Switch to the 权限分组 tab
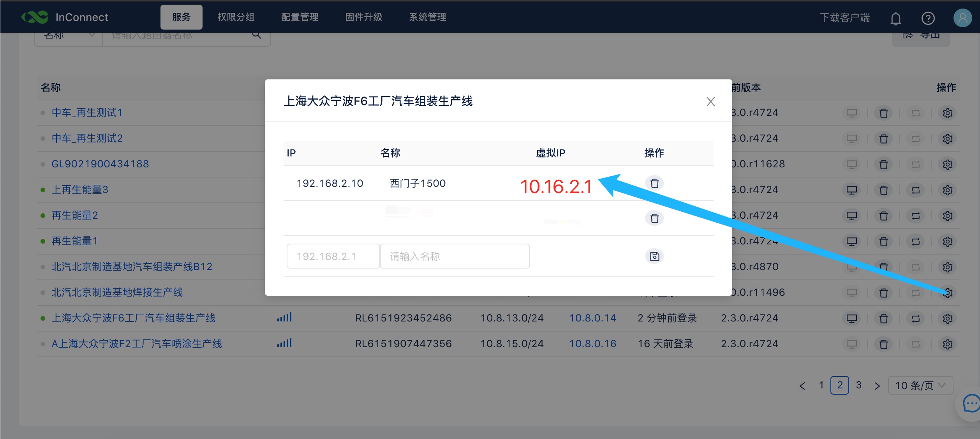Viewport: 980px width, 439px height. (236, 17)
